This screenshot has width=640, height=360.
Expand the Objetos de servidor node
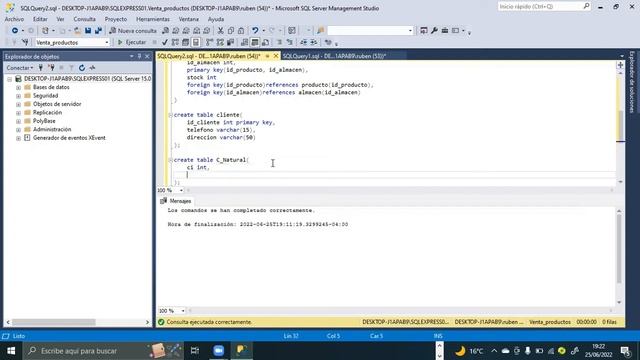click(18, 104)
